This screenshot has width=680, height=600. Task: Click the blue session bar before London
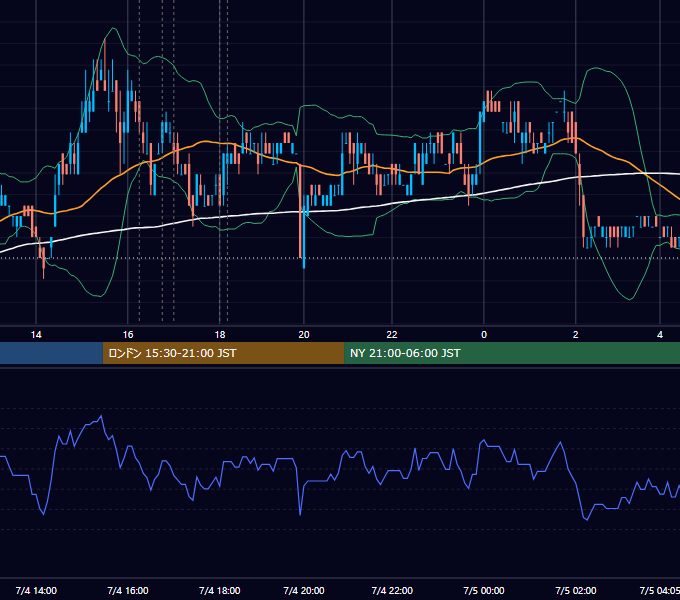51,353
